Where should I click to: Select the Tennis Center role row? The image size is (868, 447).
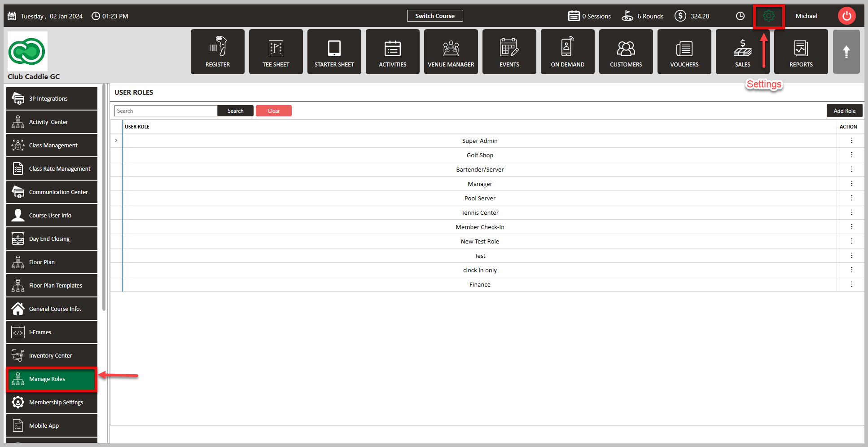tap(480, 212)
